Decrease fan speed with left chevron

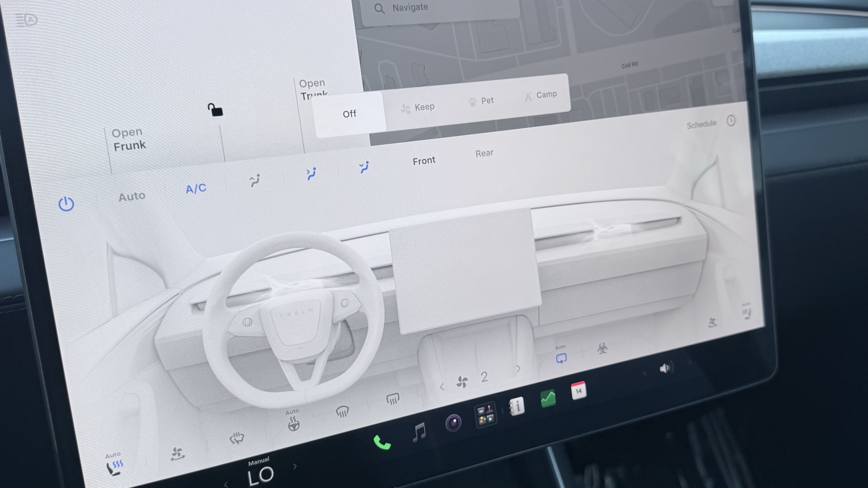pos(442,387)
